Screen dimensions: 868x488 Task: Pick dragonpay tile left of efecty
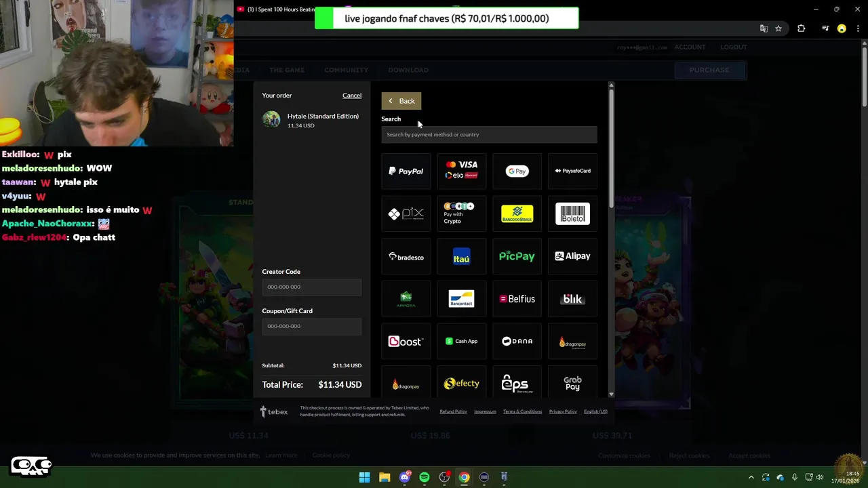406,383
